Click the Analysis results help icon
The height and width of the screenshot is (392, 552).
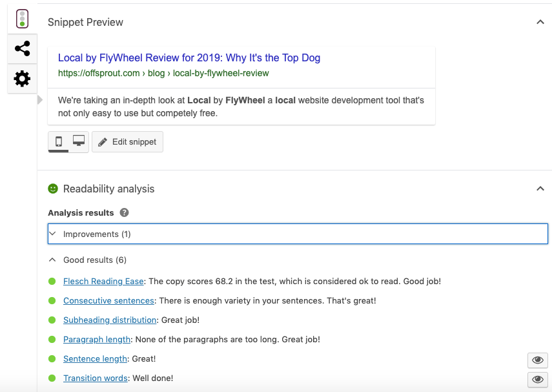click(124, 212)
